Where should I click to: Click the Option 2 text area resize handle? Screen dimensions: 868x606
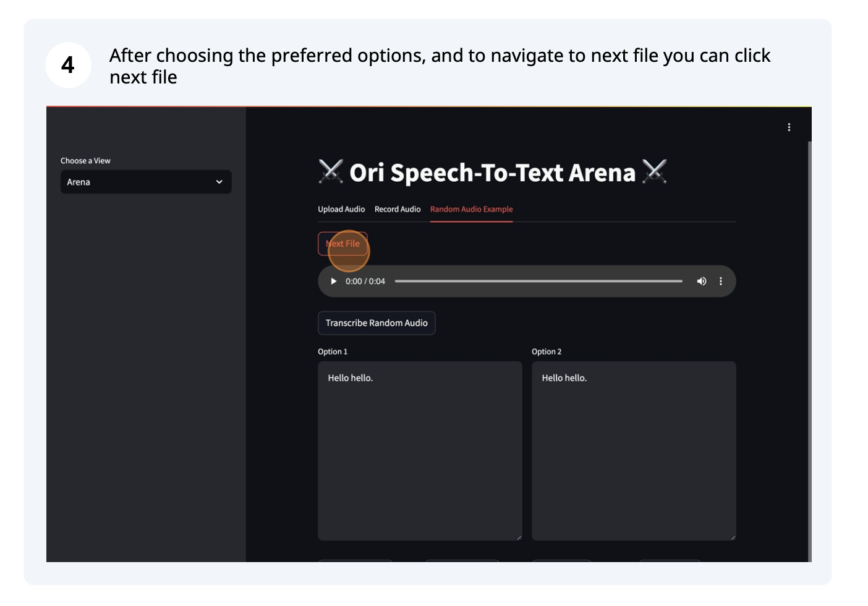(733, 537)
